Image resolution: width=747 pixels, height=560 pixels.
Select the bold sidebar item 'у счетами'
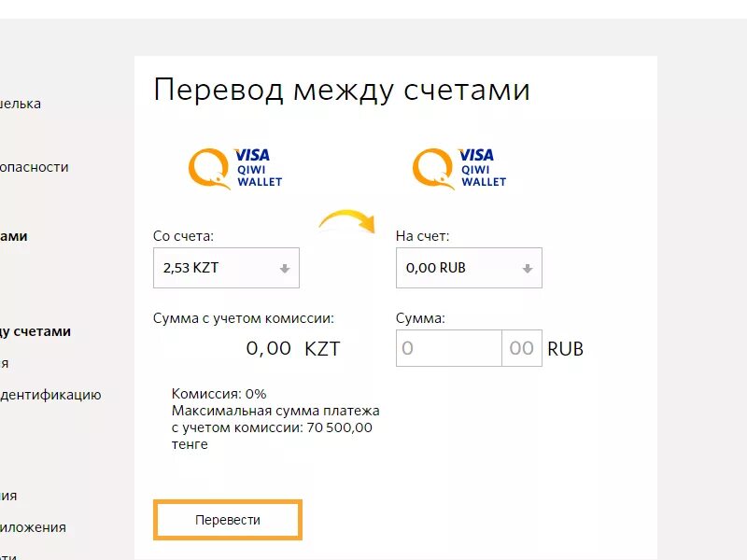click(35, 331)
